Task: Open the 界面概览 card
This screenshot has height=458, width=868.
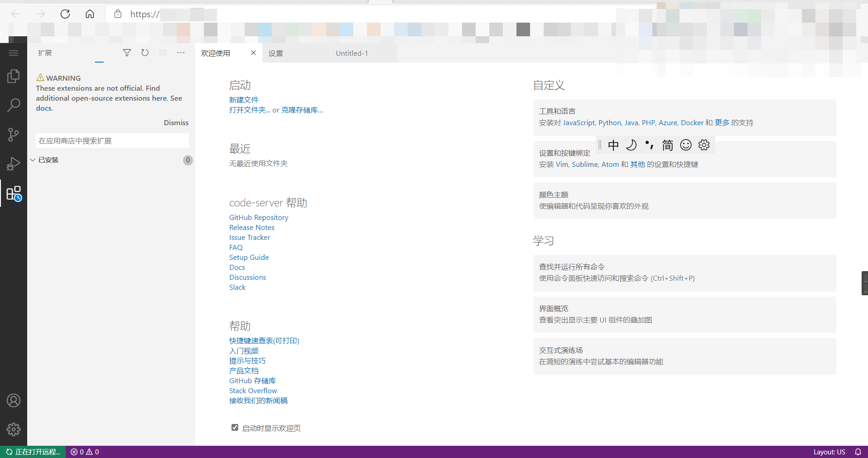Action: (x=685, y=315)
